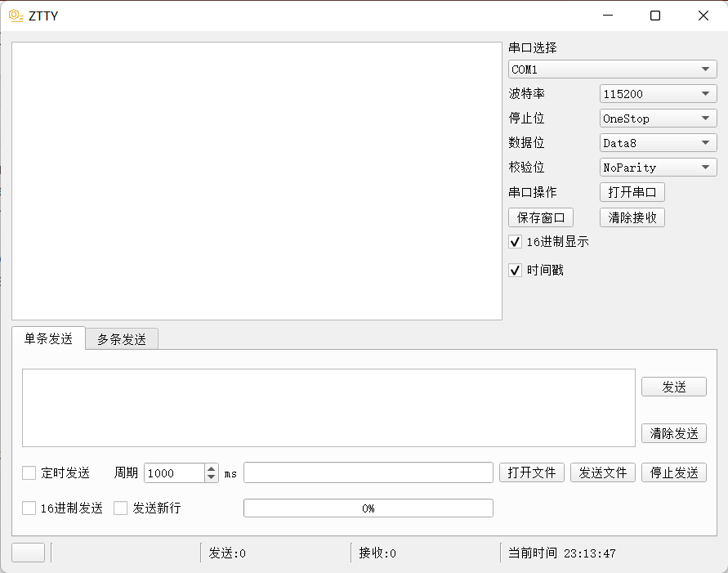Click inside the message input area
This screenshot has height=573, width=728.
(327, 406)
